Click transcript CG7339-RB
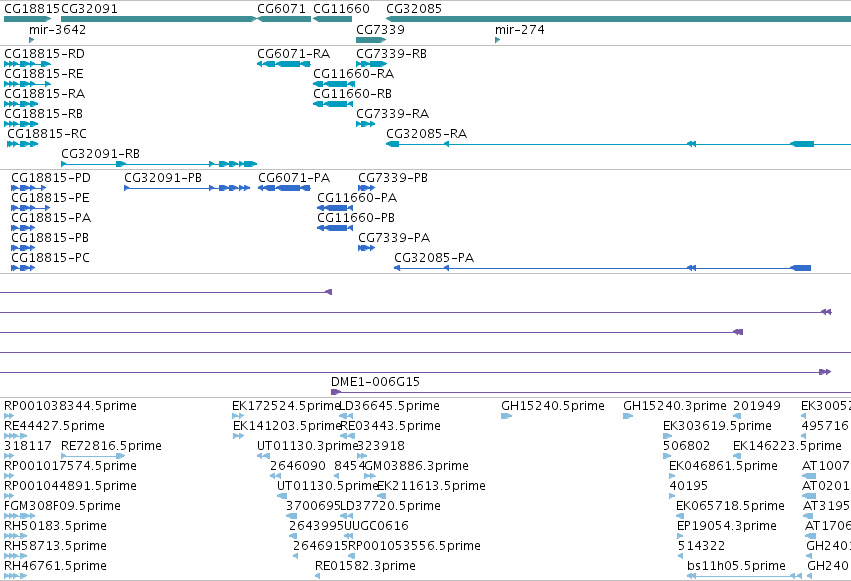Image resolution: width=851 pixels, height=581 pixels. click(x=391, y=54)
